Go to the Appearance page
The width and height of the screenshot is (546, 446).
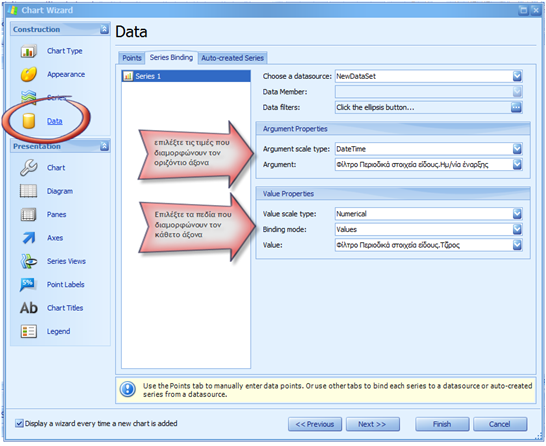(66, 74)
